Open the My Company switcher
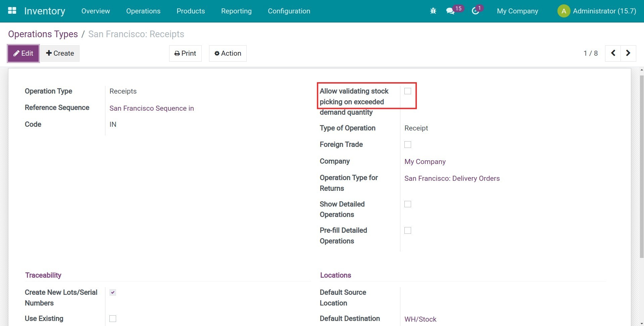Screen dimensions: 644x326 tap(517, 11)
